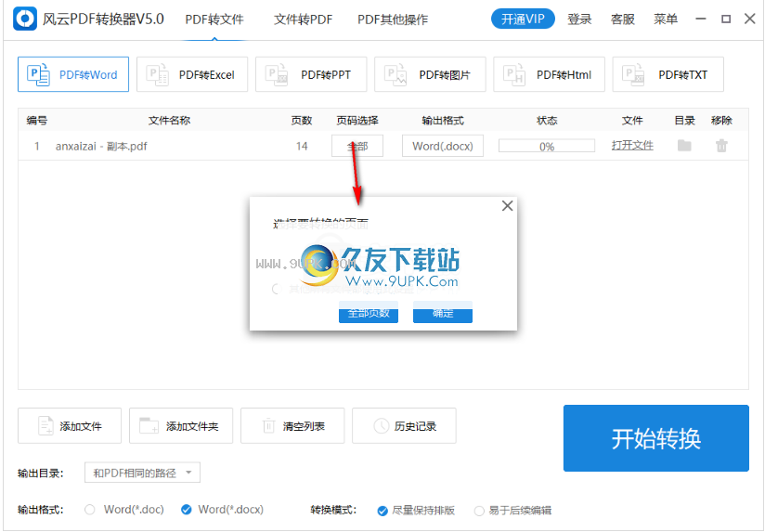Confirm page selection with 确定 button
This screenshot has width=765, height=532.
tap(443, 312)
